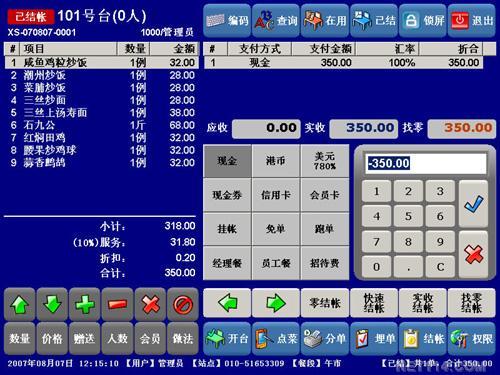Select order row 石九公
The height and width of the screenshot is (375, 500).
(x=102, y=125)
